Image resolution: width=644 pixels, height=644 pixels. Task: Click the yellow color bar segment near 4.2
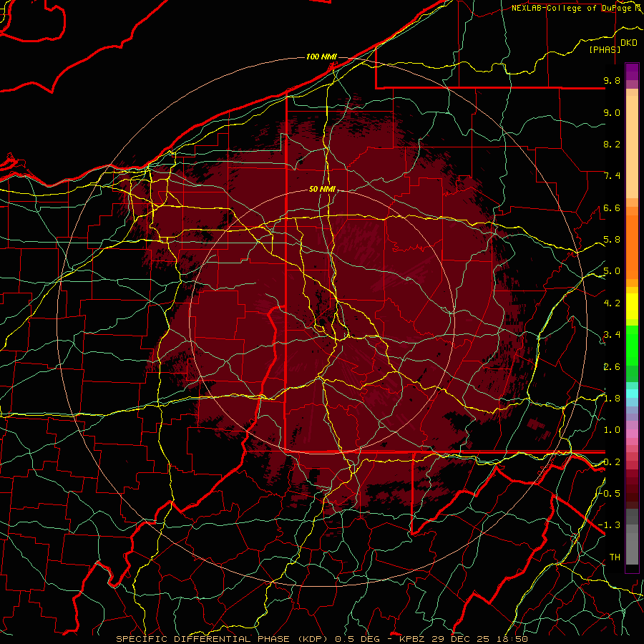click(632, 306)
